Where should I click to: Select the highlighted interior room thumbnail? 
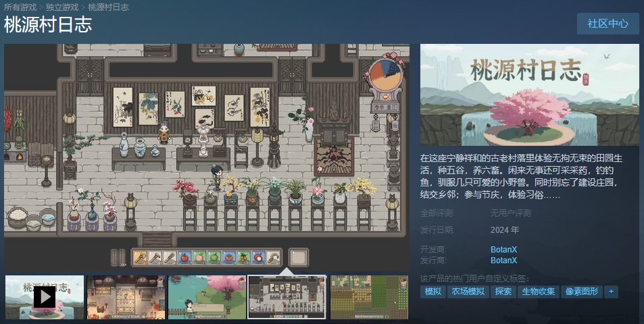(x=287, y=297)
